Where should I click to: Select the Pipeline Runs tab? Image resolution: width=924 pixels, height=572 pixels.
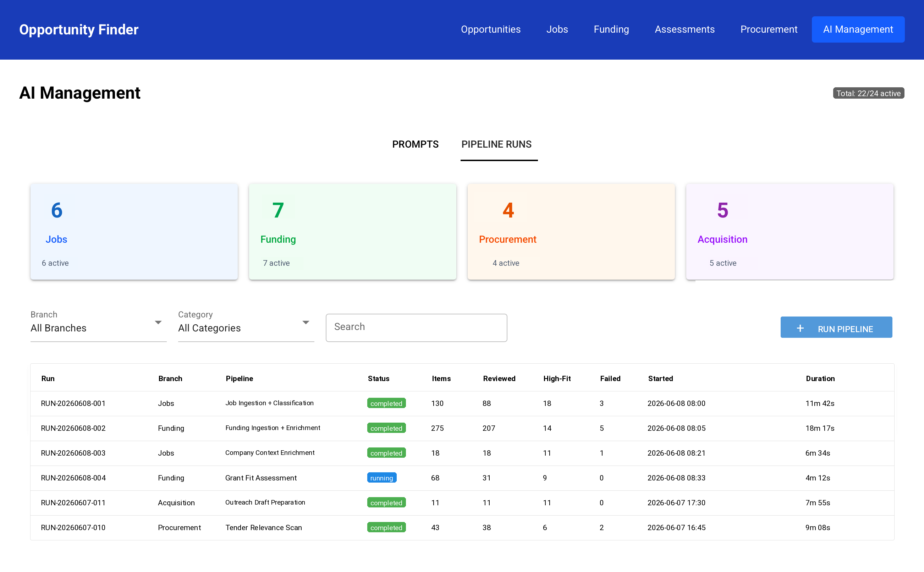coord(496,144)
